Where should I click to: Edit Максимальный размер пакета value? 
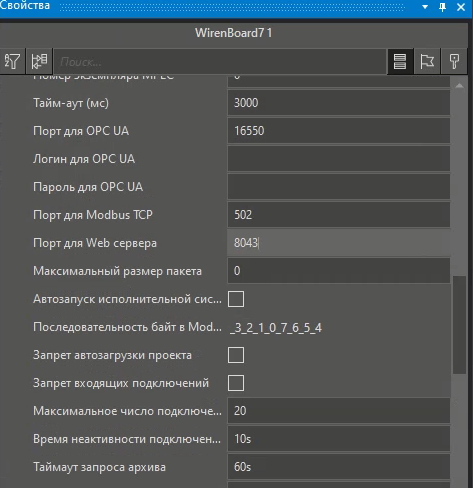(x=339, y=271)
